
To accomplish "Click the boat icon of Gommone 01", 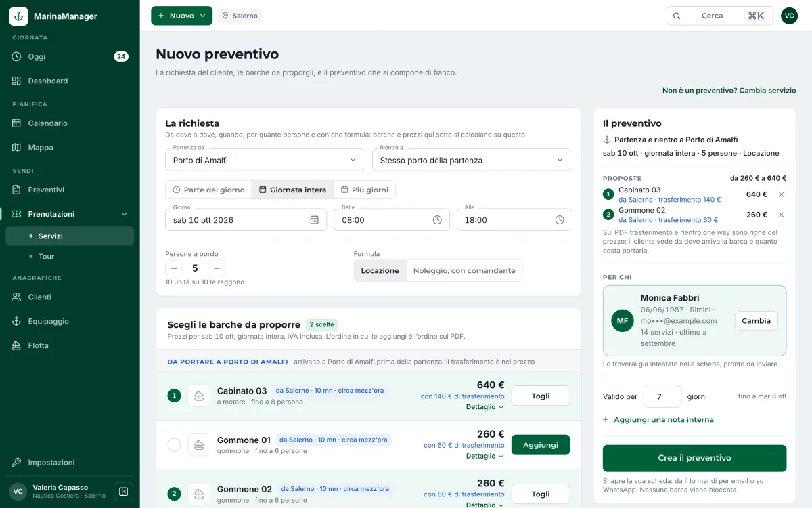I will click(199, 445).
